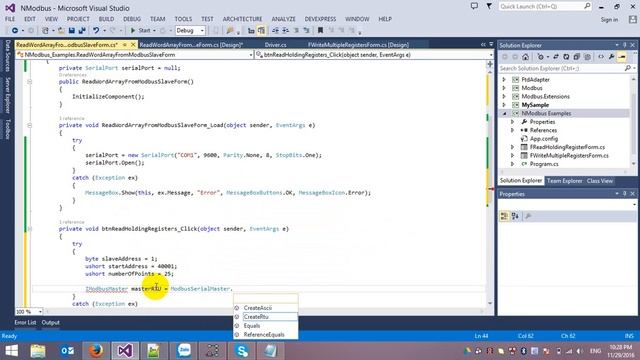Open the file icon in the toolbar

click(61, 31)
